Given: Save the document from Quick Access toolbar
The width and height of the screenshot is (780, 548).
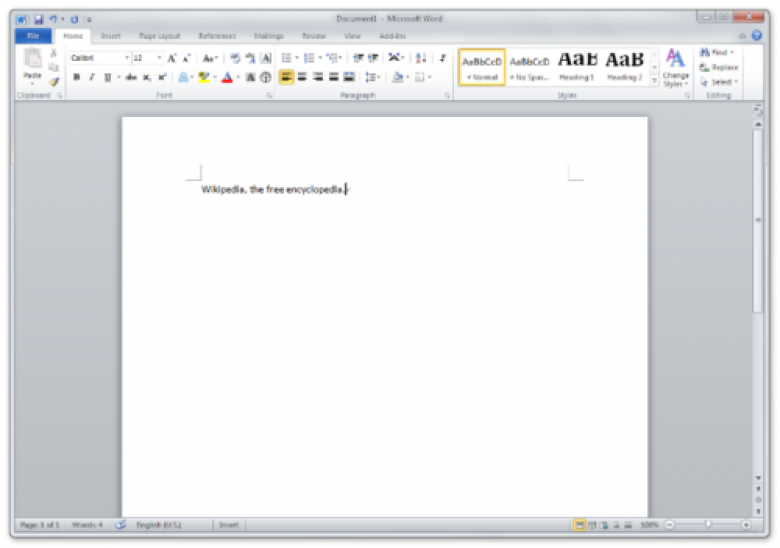Looking at the screenshot, I should (38, 19).
